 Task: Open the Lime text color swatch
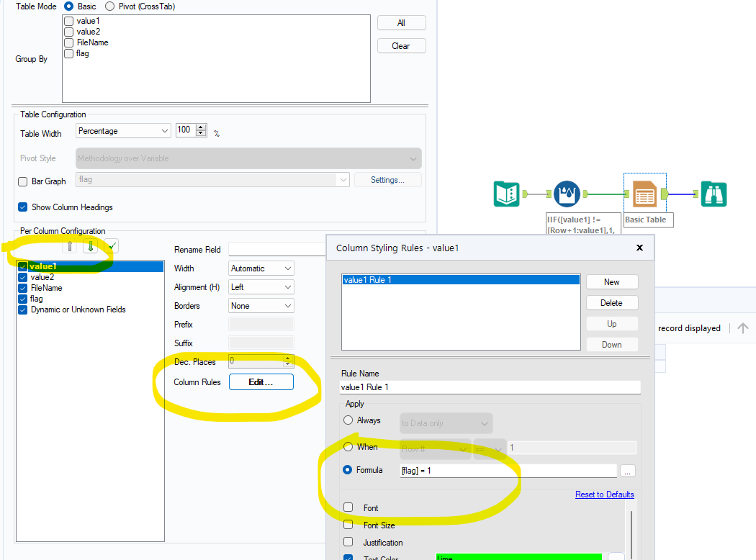click(518, 557)
